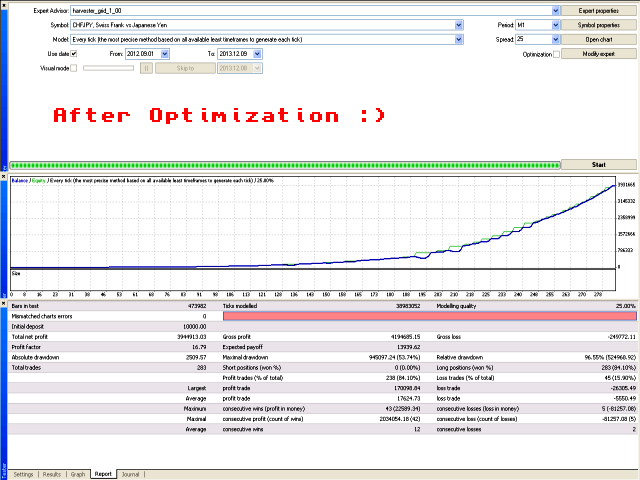The width and height of the screenshot is (640, 480).
Task: Click the pause button beside Skip to
Action: 147,68
